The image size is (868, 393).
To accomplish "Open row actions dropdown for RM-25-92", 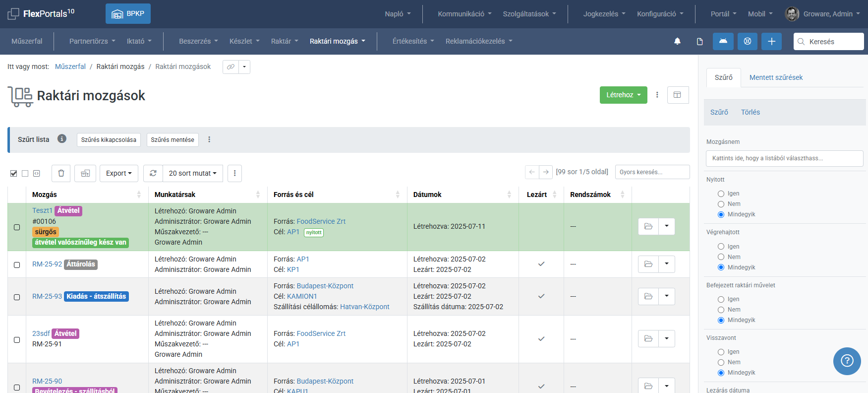I will point(667,264).
